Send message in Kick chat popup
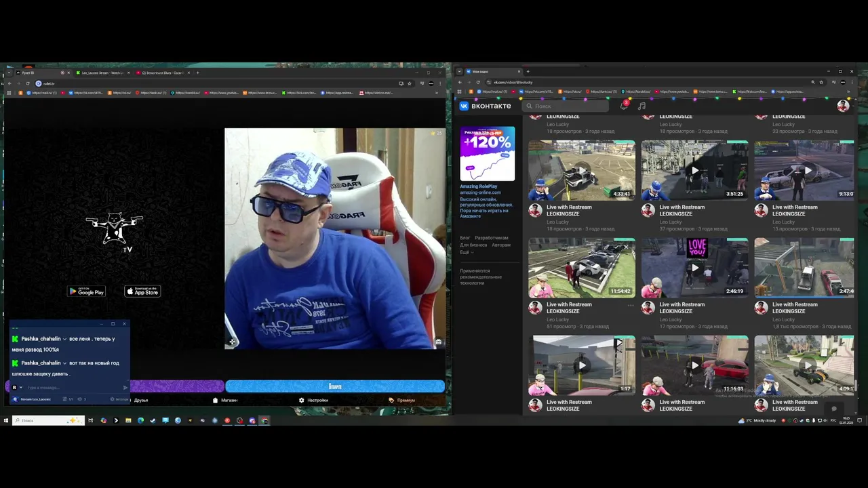The image size is (868, 488). [x=125, y=388]
